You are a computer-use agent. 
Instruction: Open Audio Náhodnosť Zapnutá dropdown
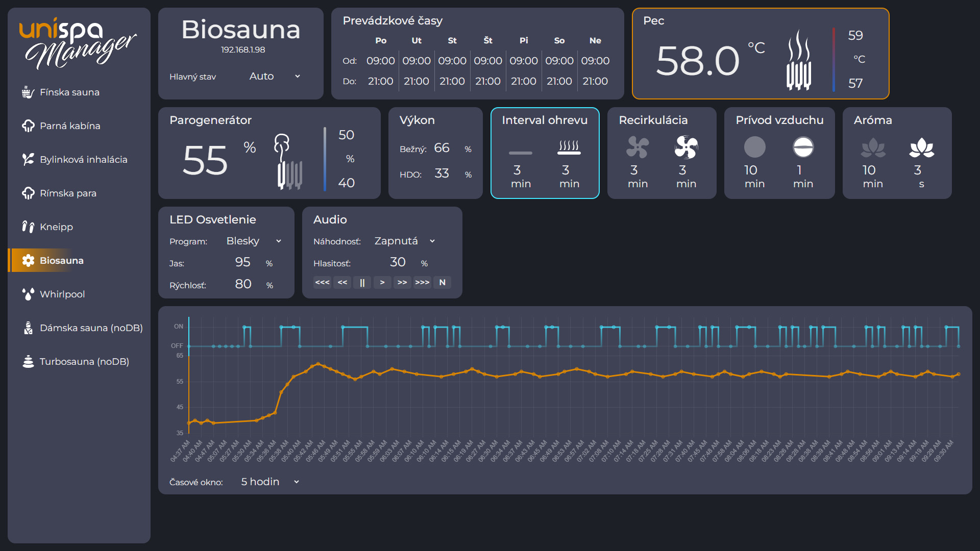(404, 241)
